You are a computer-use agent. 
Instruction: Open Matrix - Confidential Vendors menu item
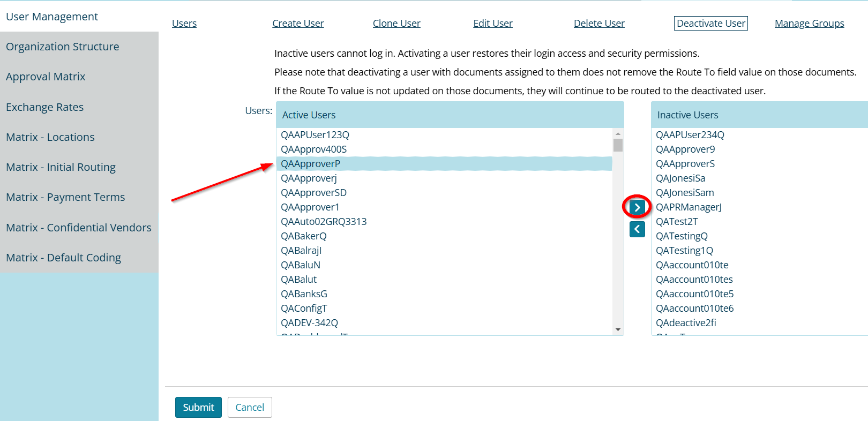(x=79, y=228)
